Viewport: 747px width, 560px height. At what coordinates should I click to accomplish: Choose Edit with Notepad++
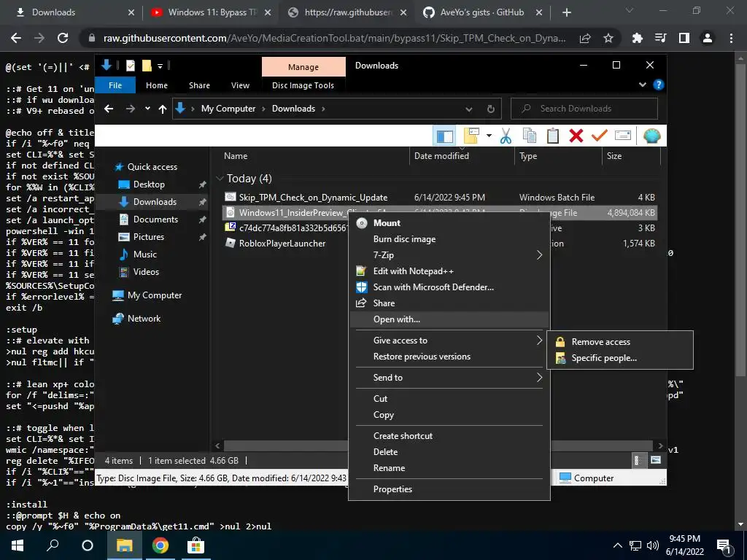tap(413, 271)
